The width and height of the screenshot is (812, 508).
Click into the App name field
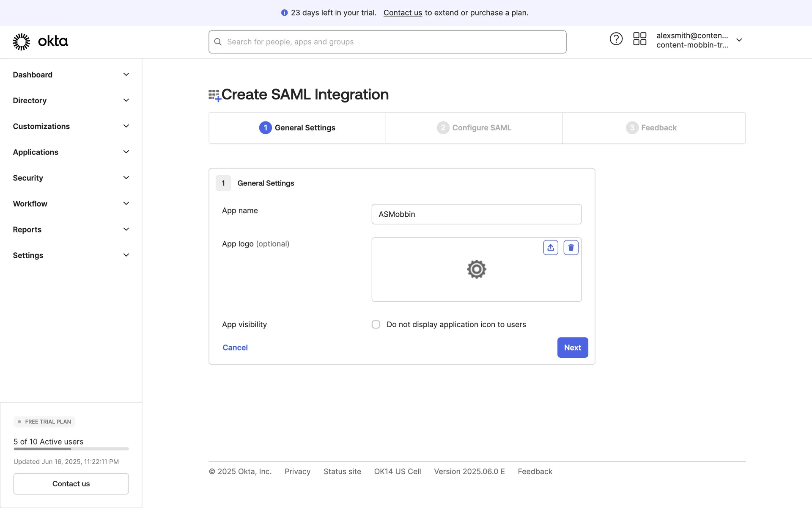(x=476, y=214)
